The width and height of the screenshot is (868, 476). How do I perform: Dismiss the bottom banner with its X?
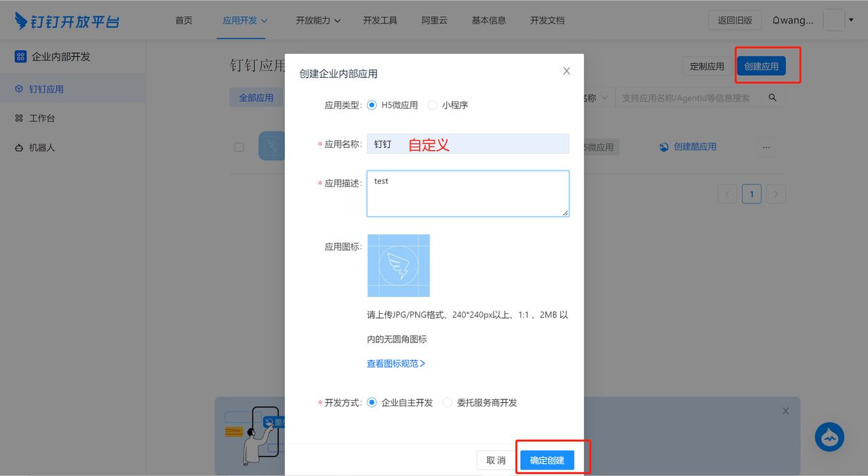(785, 411)
